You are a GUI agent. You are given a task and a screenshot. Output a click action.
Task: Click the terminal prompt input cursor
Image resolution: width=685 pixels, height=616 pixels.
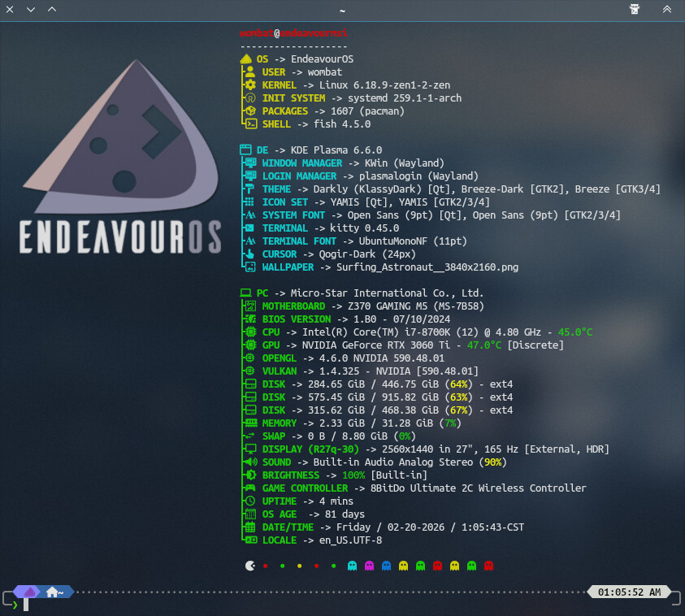pos(26,605)
